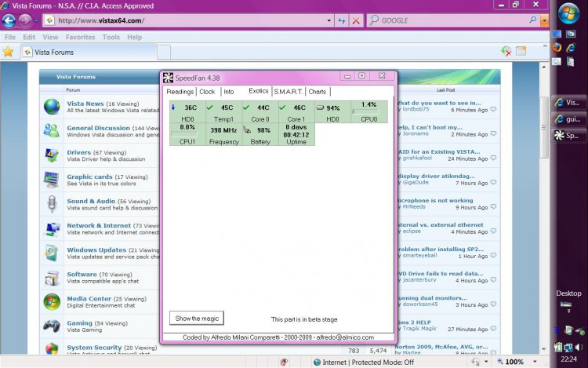The image size is (588, 368).
Task: Click the volume speaker tray icon
Action: point(579,347)
